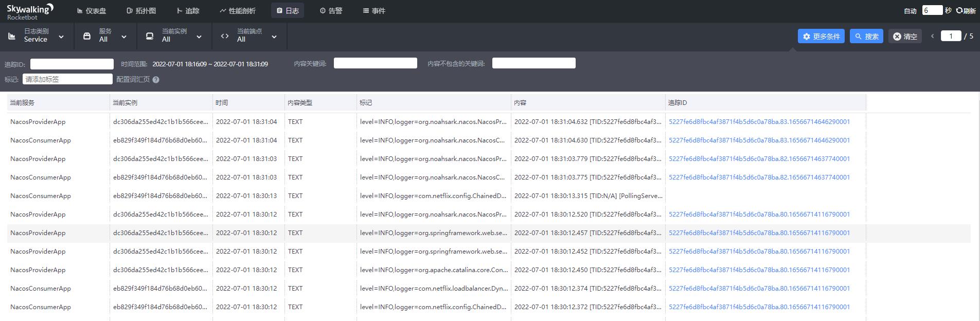Expand the 日志类别 Service dropdown
The image size is (980, 321).
click(37, 36)
